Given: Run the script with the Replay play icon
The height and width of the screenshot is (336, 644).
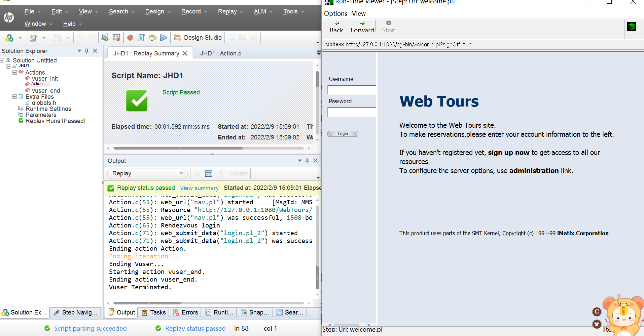Looking at the screenshot, I should (x=164, y=38).
